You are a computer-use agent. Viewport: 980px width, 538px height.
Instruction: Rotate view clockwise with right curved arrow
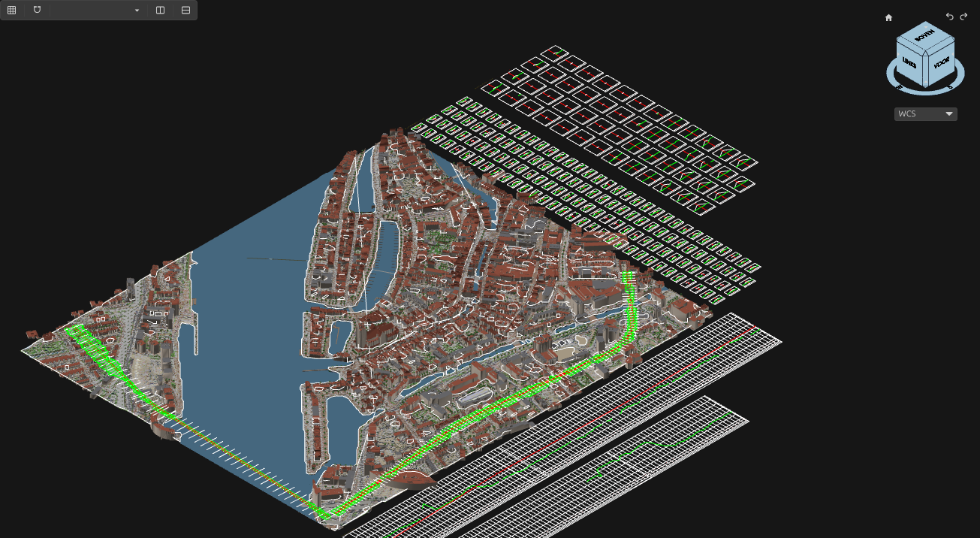point(963,17)
